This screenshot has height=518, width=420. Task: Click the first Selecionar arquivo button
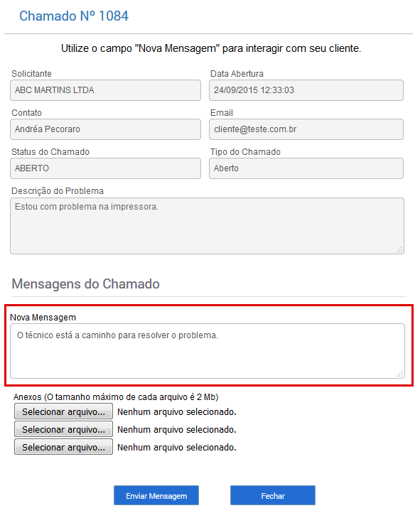[x=63, y=411]
